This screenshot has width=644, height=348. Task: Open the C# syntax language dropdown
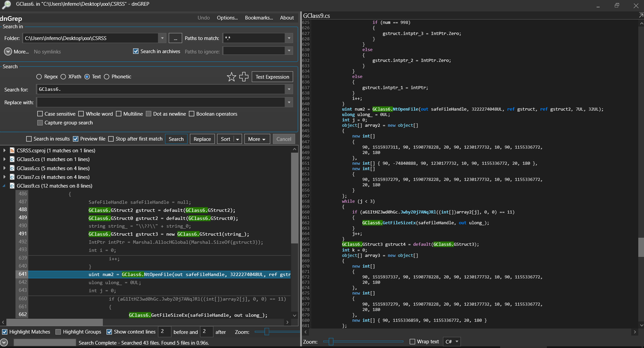[x=451, y=342]
